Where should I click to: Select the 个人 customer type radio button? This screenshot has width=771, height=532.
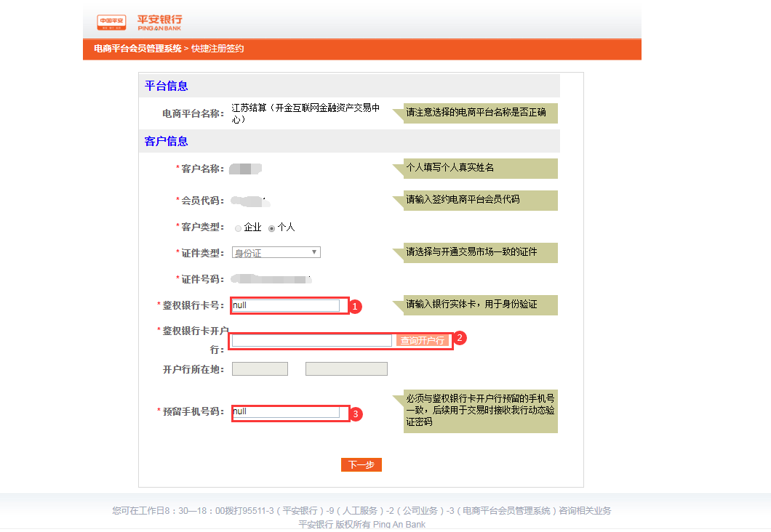[271, 228]
